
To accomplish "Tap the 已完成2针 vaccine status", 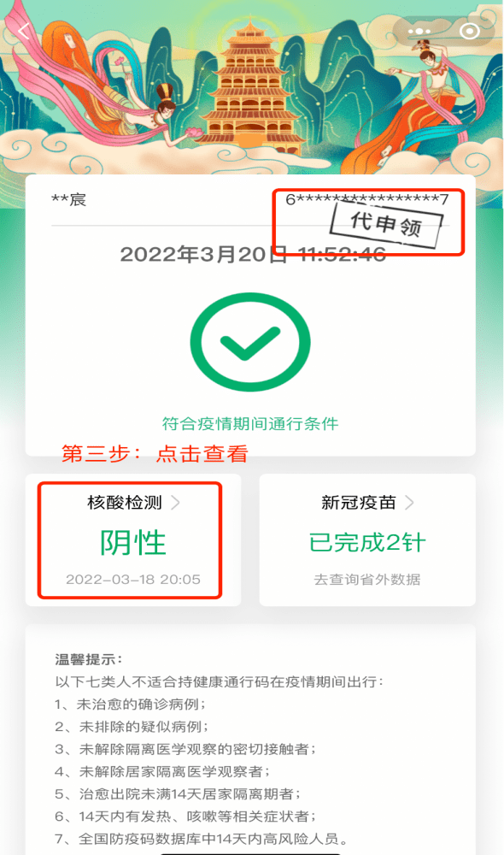I will pyautogui.click(x=367, y=543).
